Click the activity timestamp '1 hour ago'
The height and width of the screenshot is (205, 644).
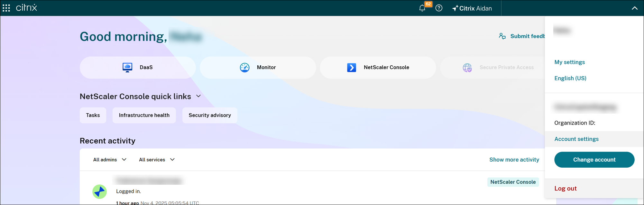[127, 203]
